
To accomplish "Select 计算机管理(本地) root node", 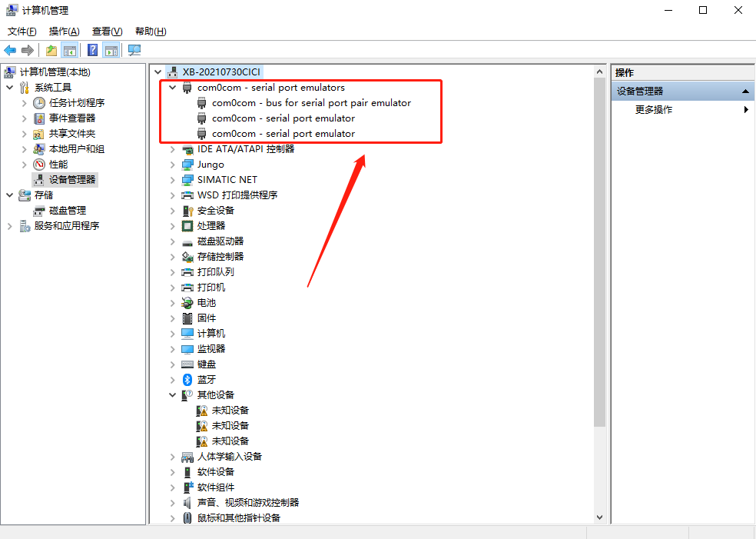I will [x=55, y=72].
